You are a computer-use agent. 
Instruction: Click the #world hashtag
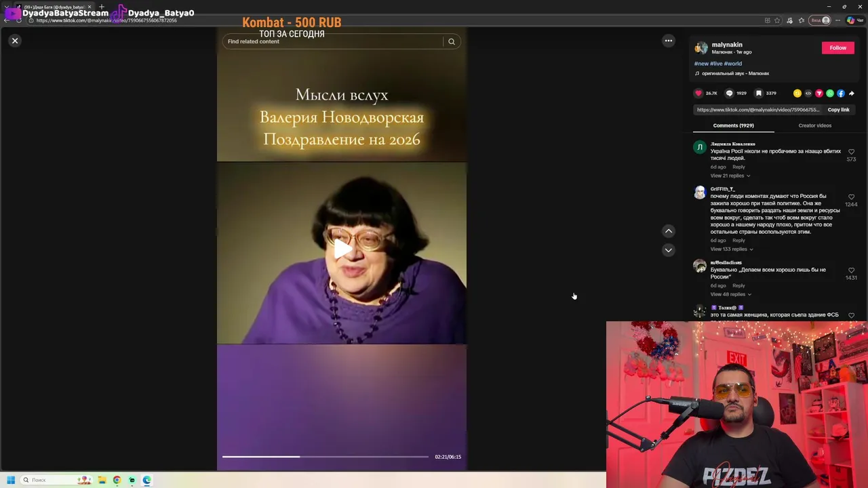click(733, 64)
